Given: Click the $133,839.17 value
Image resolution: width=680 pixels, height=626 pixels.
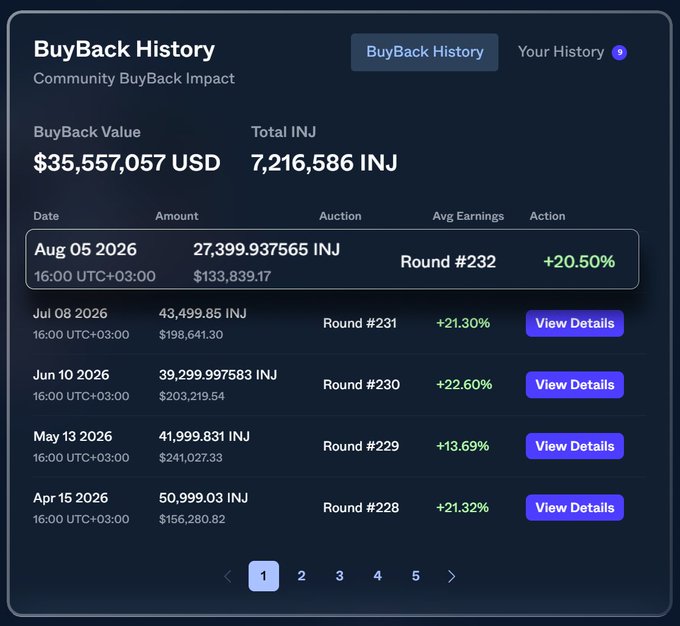Looking at the screenshot, I should coord(232,276).
